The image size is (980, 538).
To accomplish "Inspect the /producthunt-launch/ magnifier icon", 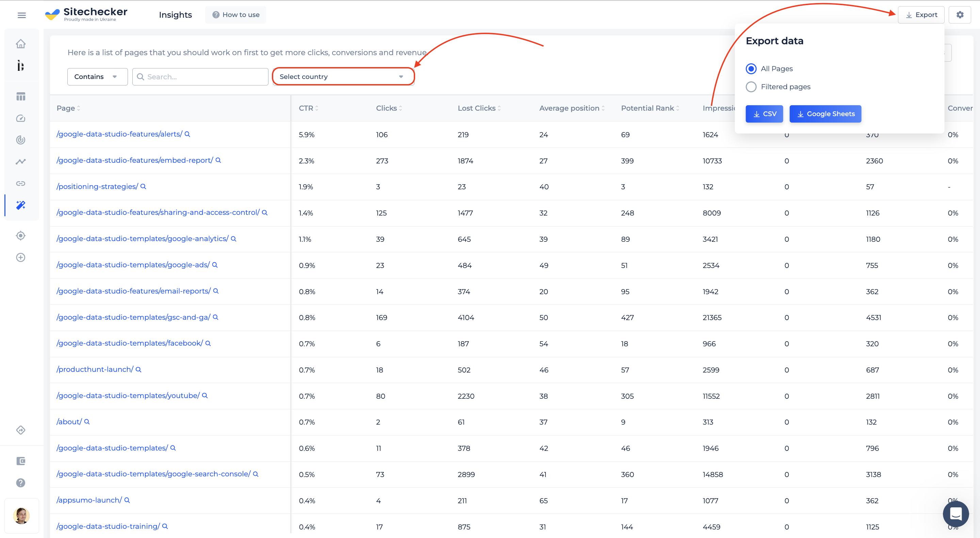I will (138, 369).
